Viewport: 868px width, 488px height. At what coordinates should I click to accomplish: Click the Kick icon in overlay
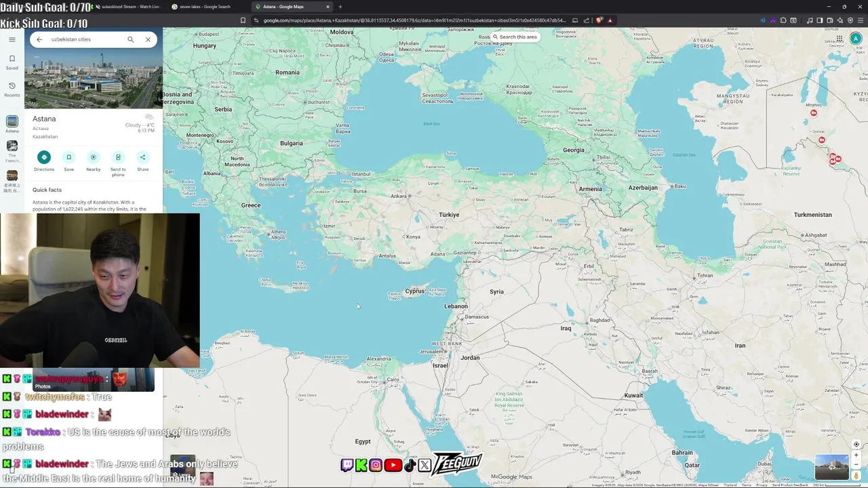click(361, 465)
